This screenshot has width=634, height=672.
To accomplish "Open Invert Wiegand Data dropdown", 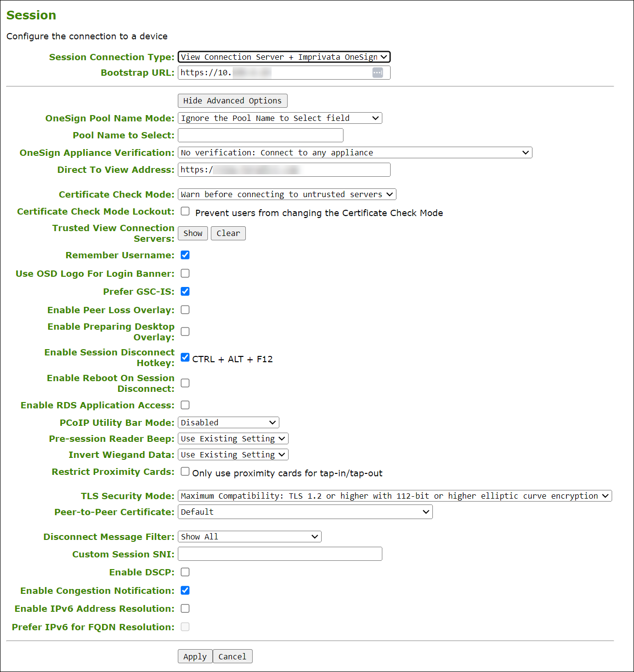I will 233,454.
